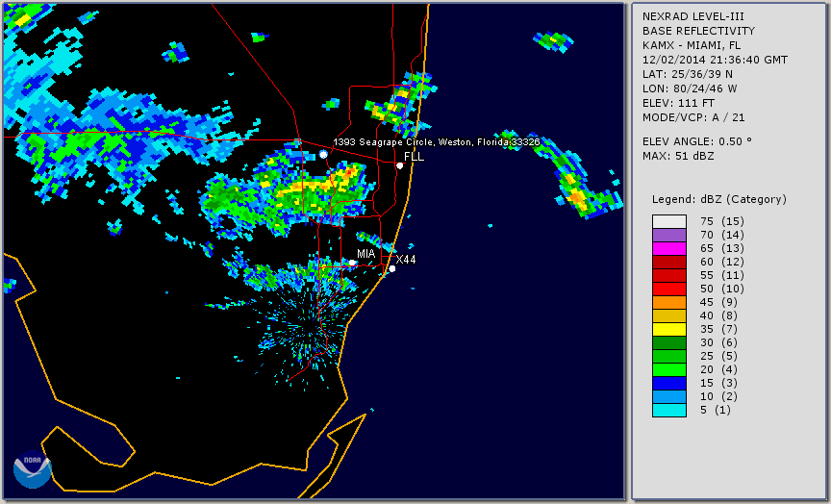Click the FLL airport marker dot

click(x=399, y=165)
